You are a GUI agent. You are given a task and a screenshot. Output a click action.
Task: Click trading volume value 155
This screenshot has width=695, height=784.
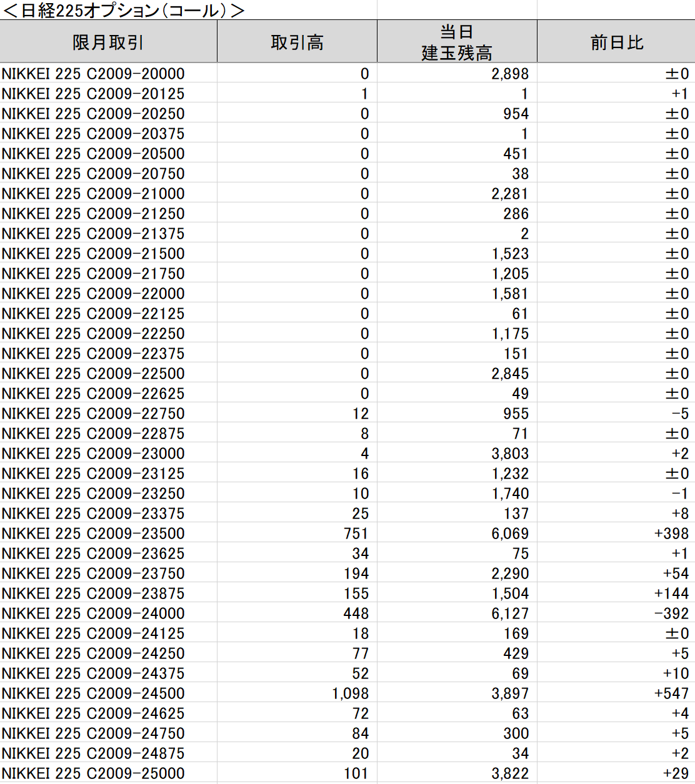[x=356, y=593]
